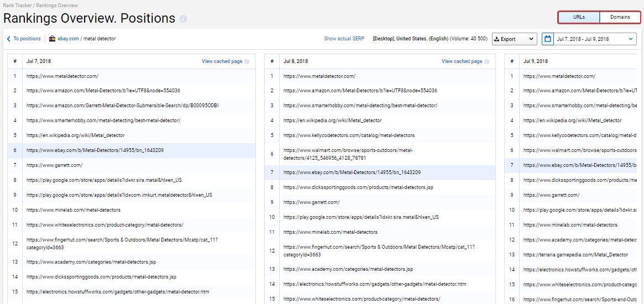Viewport: 644px width, 304px height.
Task: Select highlighted ebay URL at position 7 Jul 8
Action: coord(352,172)
